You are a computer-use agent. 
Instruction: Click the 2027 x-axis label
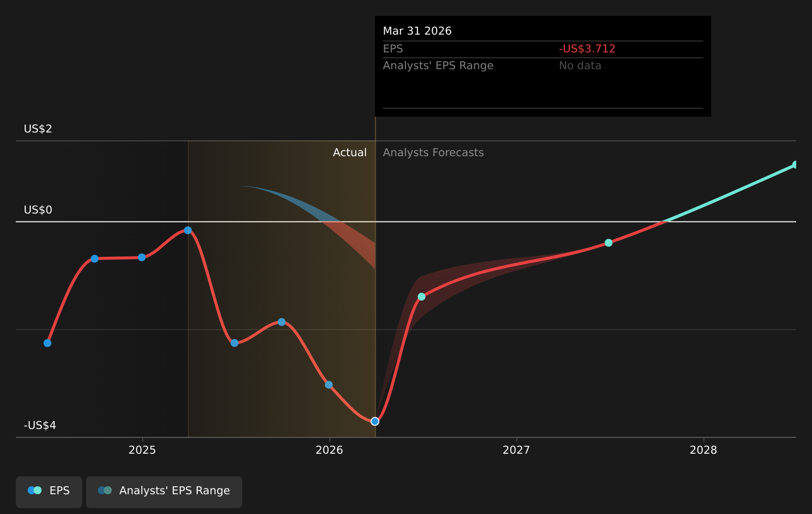pyautogui.click(x=516, y=450)
